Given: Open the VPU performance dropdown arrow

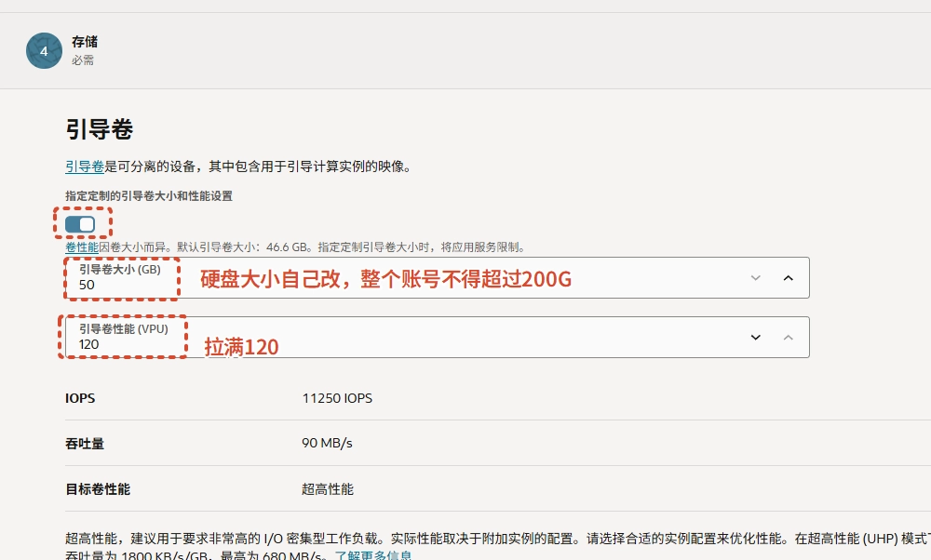Looking at the screenshot, I should pyautogui.click(x=756, y=337).
